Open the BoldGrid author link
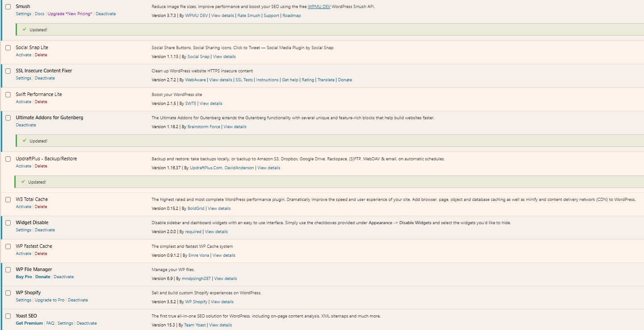Viewport: 644px width, 330px height. click(196, 209)
